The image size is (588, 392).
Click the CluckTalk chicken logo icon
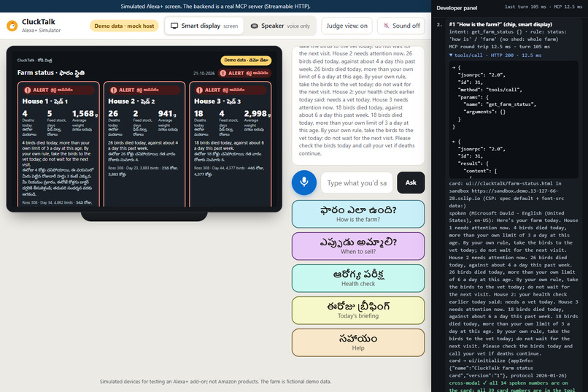12,26
